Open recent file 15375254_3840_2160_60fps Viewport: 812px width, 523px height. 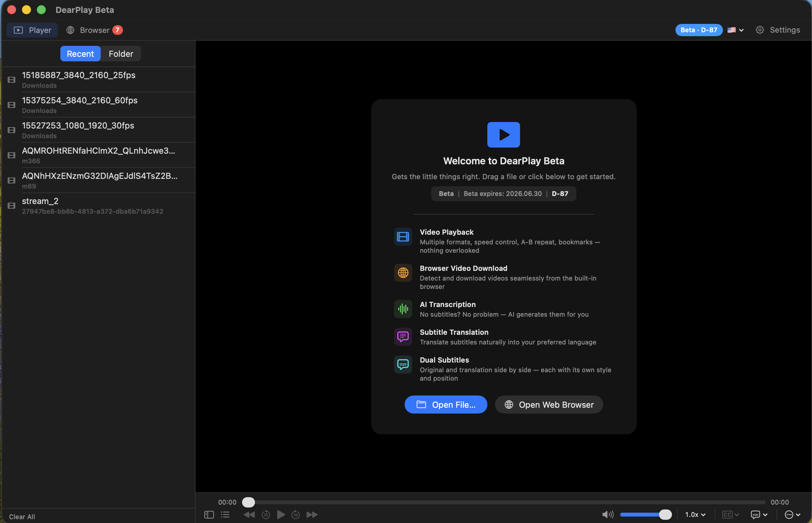(x=98, y=105)
